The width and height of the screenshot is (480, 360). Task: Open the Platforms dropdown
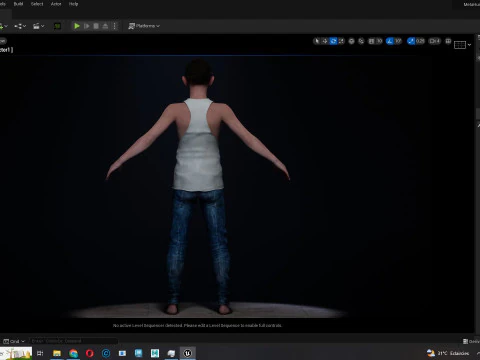click(x=144, y=26)
